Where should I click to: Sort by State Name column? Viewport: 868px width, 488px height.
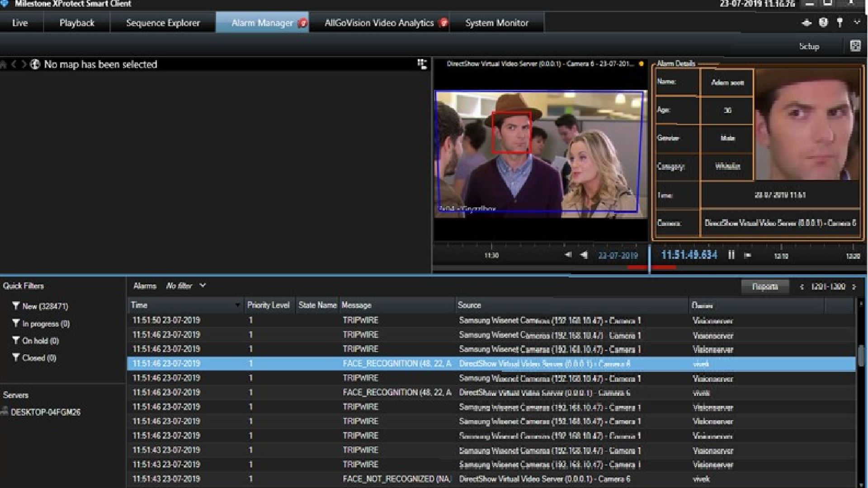[317, 305]
